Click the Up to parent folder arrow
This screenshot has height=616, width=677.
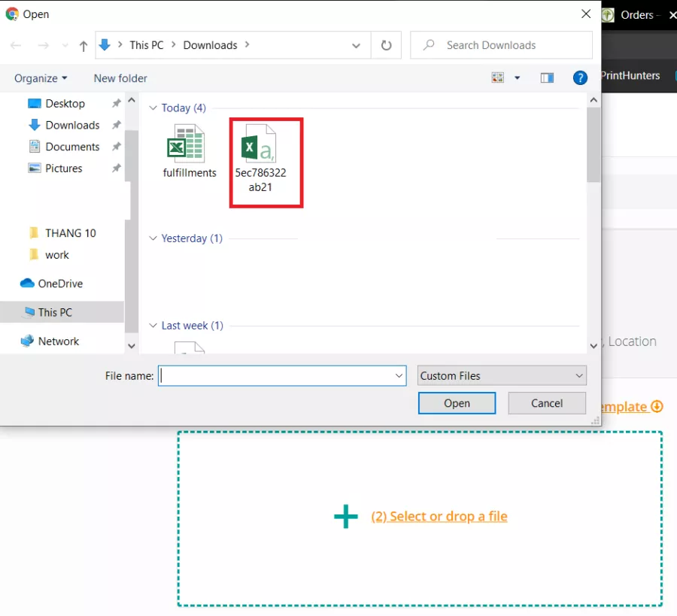pyautogui.click(x=83, y=45)
